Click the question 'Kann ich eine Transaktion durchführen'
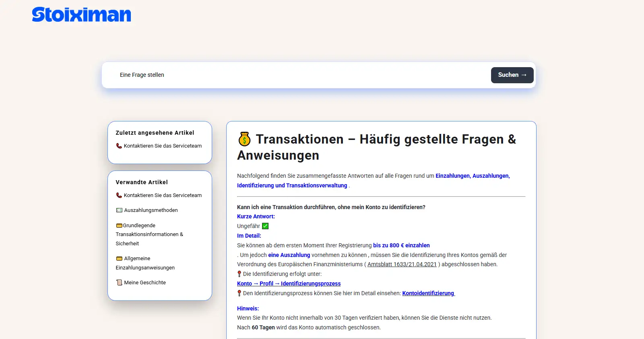 tap(331, 207)
